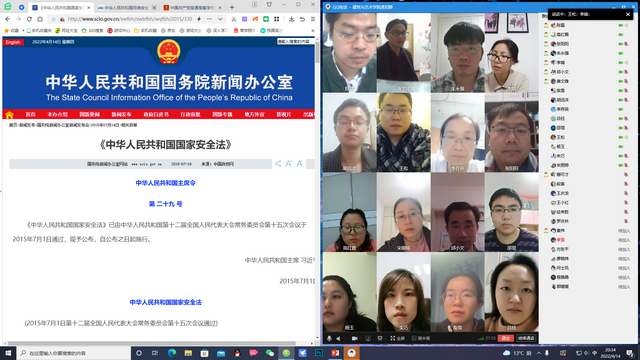Expand the bookmarks bar overflow chevron

[313, 30]
